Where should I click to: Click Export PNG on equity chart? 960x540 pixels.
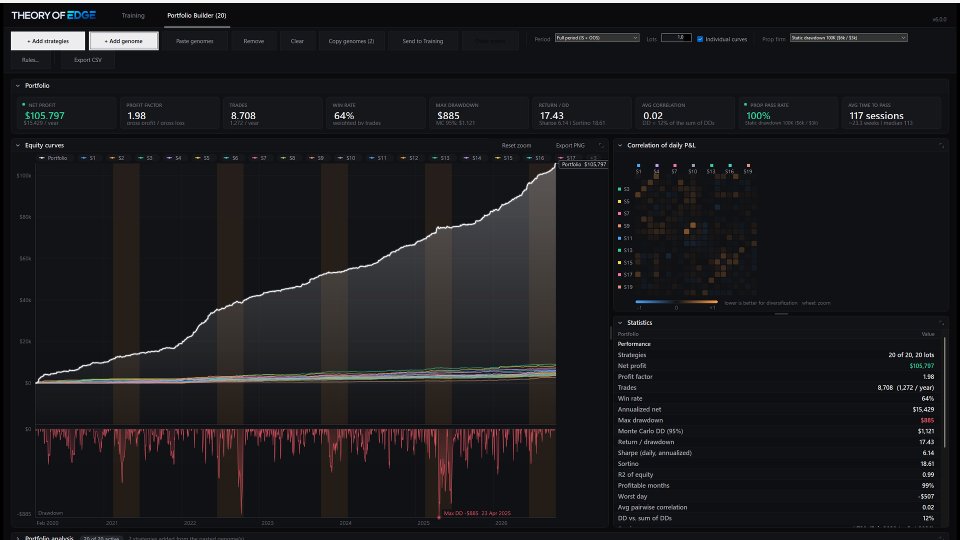pos(570,146)
